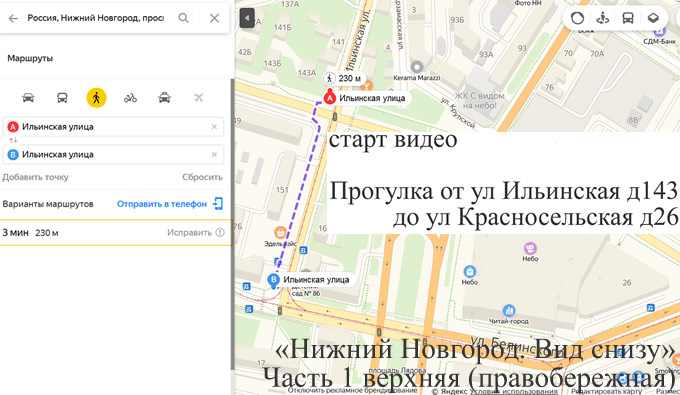Toggle the public transport map layer
Image resolution: width=680 pixels, height=395 pixels.
pos(628,18)
